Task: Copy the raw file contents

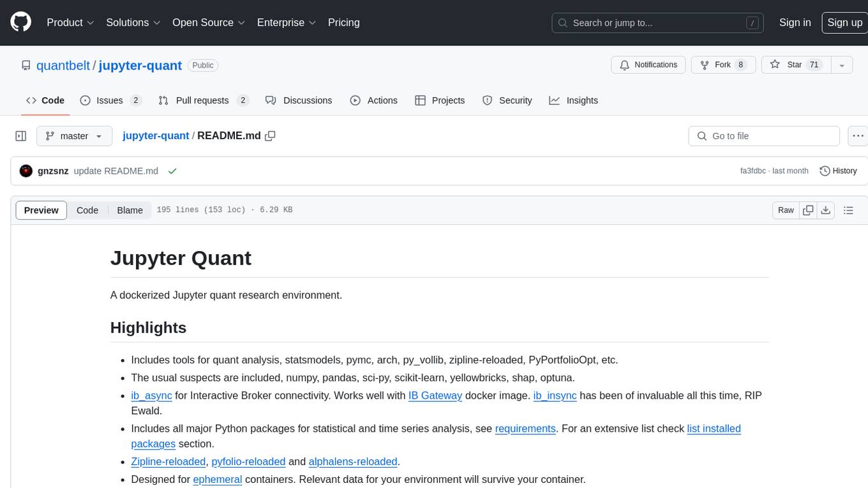Action: tap(808, 210)
